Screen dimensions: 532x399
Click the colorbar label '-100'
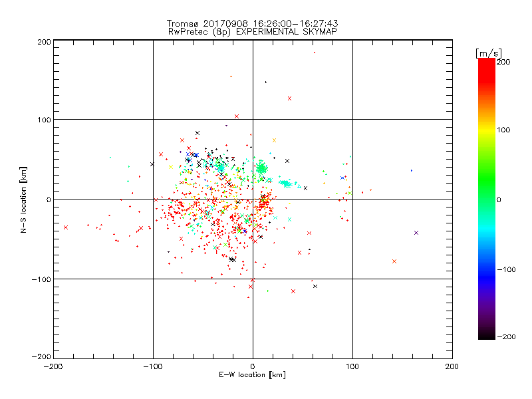[x=507, y=269]
